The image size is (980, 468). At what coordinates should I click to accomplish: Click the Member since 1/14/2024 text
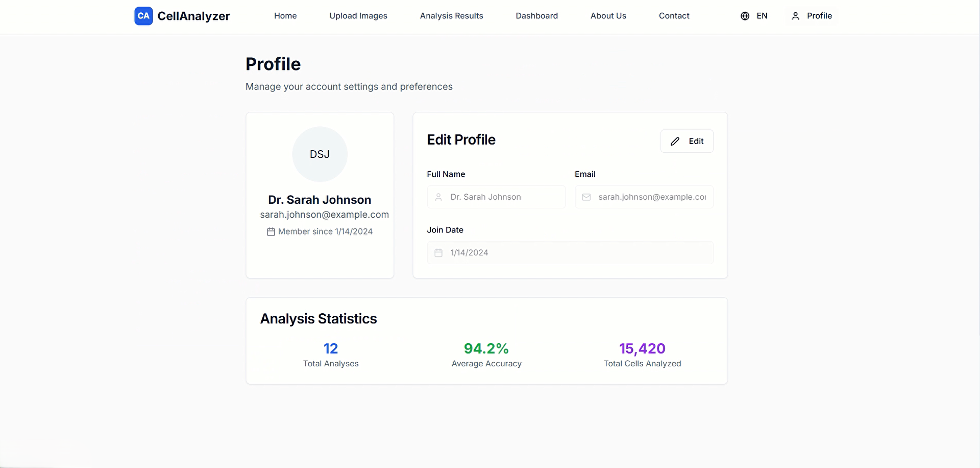click(x=325, y=231)
